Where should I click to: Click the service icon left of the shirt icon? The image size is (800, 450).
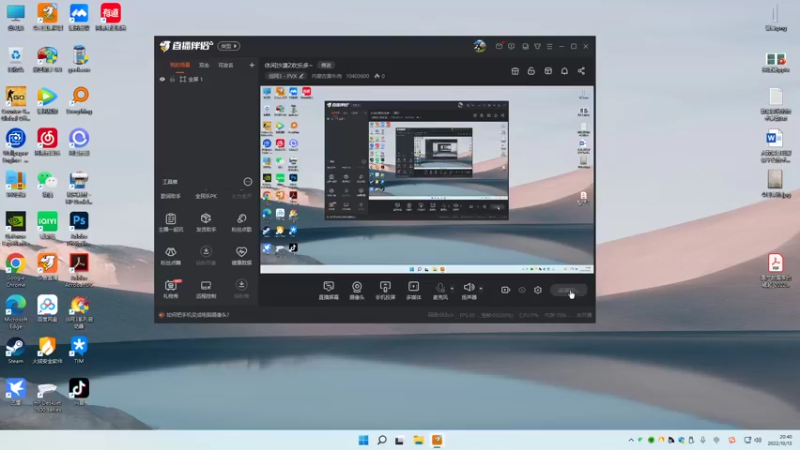point(525,46)
